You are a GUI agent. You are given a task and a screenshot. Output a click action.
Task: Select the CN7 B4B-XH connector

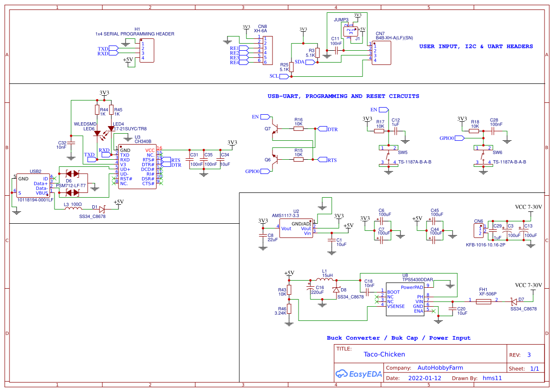(381, 53)
